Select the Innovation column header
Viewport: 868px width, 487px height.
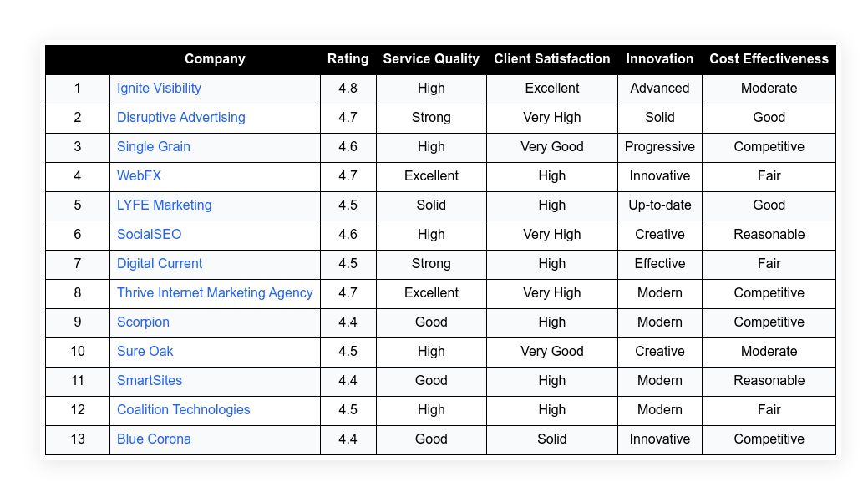660,59
